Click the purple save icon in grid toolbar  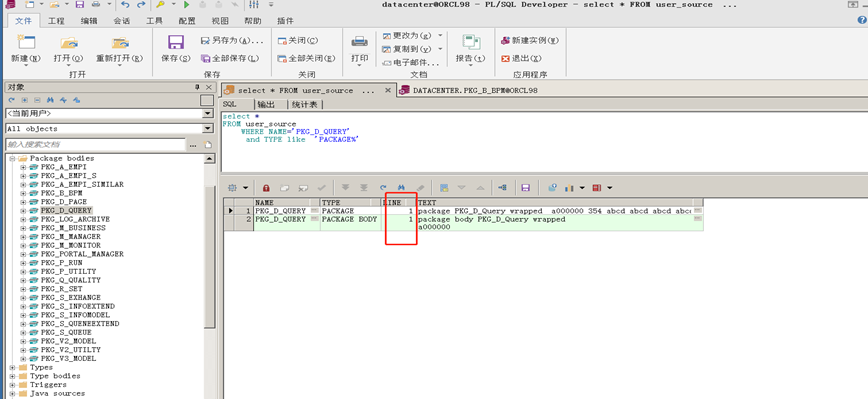pyautogui.click(x=526, y=188)
